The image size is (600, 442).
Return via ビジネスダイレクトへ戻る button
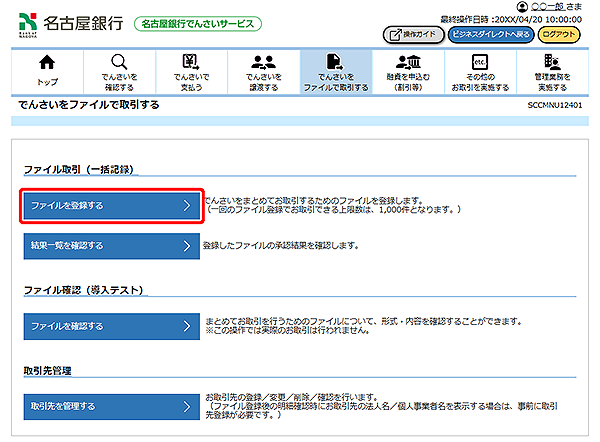point(490,34)
